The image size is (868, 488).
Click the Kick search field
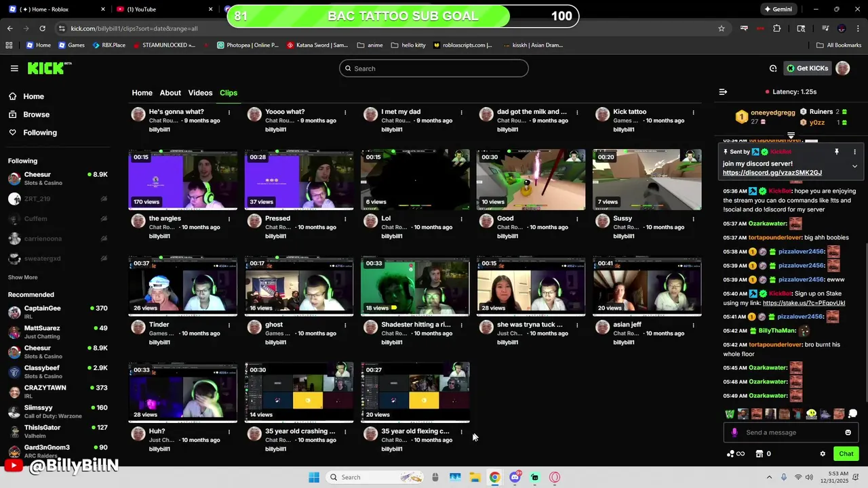click(434, 68)
